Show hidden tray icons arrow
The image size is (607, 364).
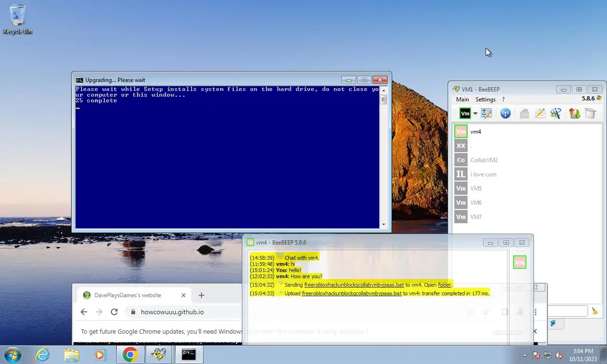(x=524, y=355)
